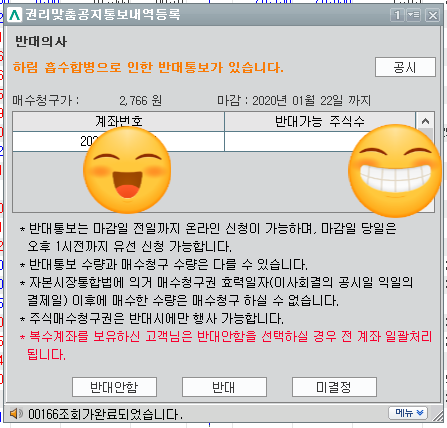
Task: Select the 반대 (object) button
Action: click(x=224, y=387)
